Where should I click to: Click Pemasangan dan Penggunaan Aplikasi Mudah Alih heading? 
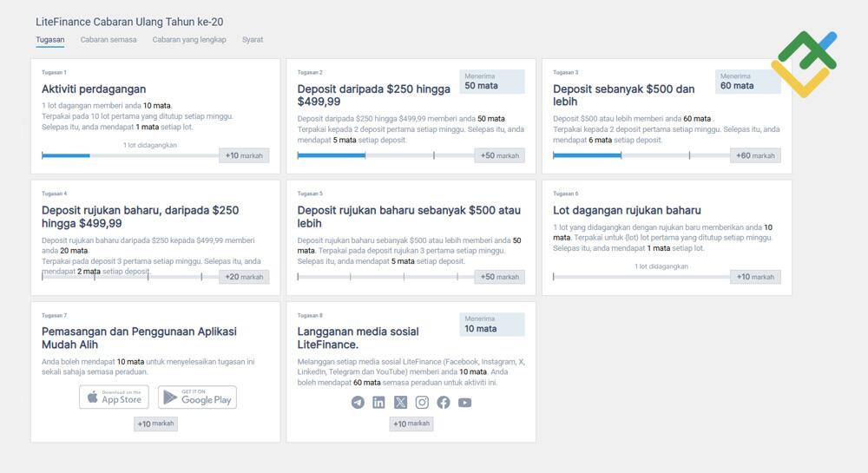(139, 338)
